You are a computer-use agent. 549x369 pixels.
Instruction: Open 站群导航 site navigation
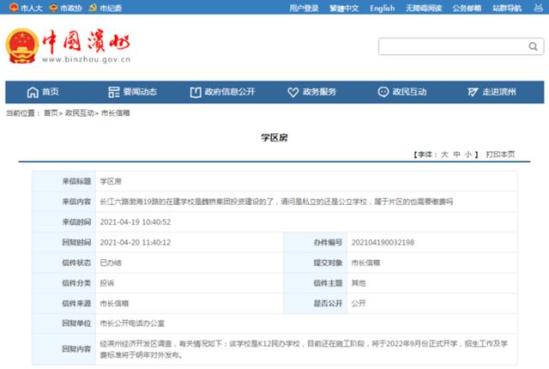pyautogui.click(x=507, y=8)
